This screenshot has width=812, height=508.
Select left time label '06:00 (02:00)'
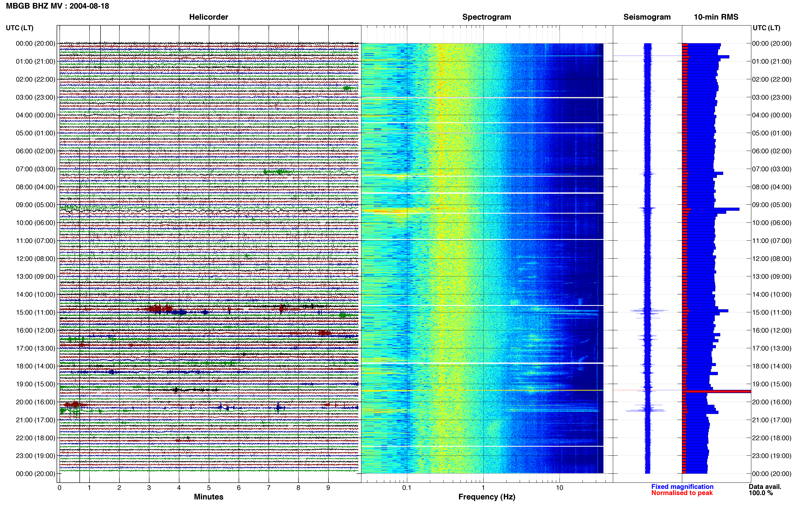point(36,151)
